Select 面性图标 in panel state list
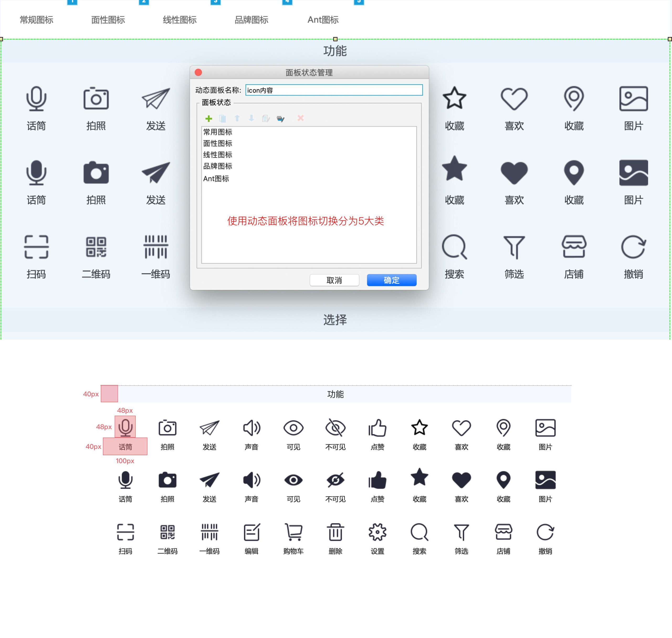The height and width of the screenshot is (638, 672). (x=217, y=143)
